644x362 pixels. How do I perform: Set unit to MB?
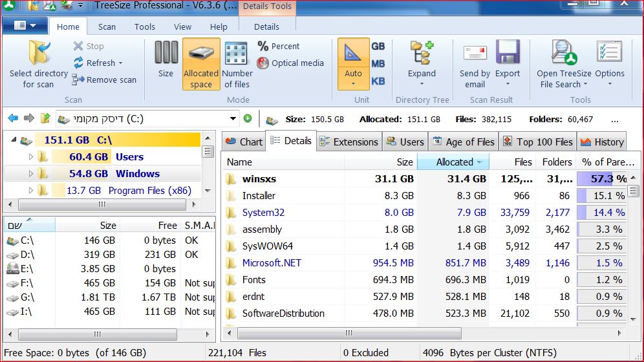click(378, 63)
